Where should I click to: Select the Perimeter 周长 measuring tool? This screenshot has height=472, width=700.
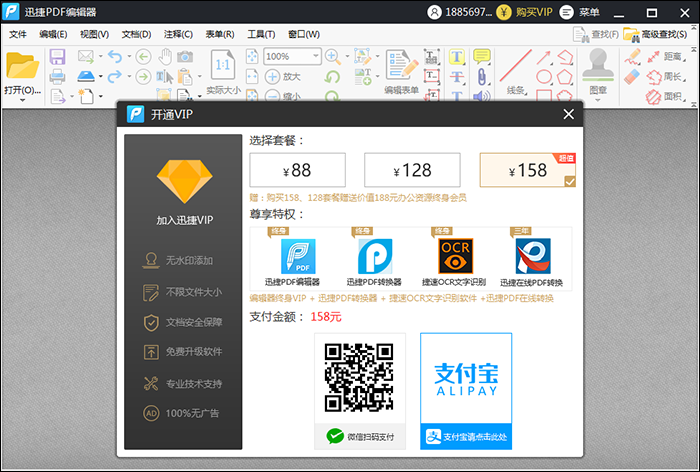pyautogui.click(x=665, y=76)
